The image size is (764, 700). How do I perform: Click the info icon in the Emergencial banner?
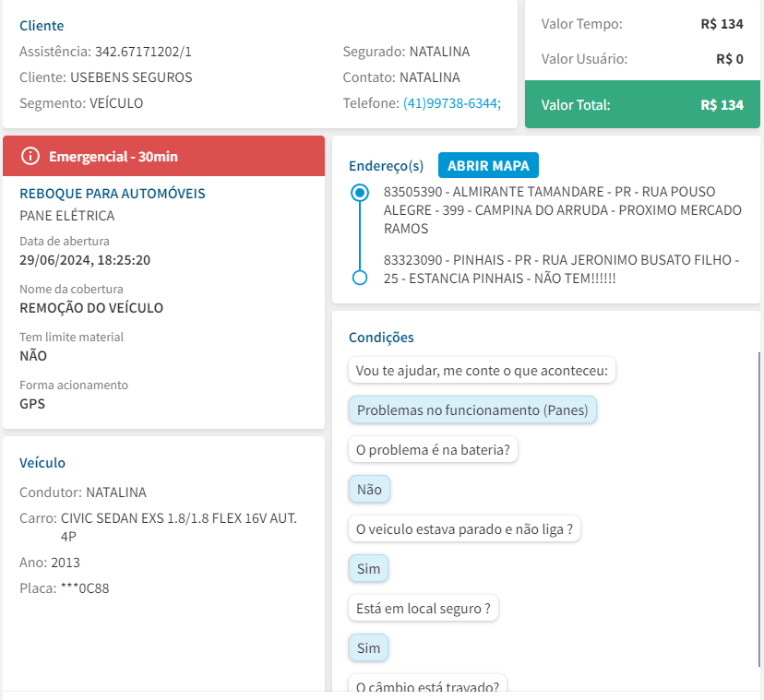pos(30,156)
